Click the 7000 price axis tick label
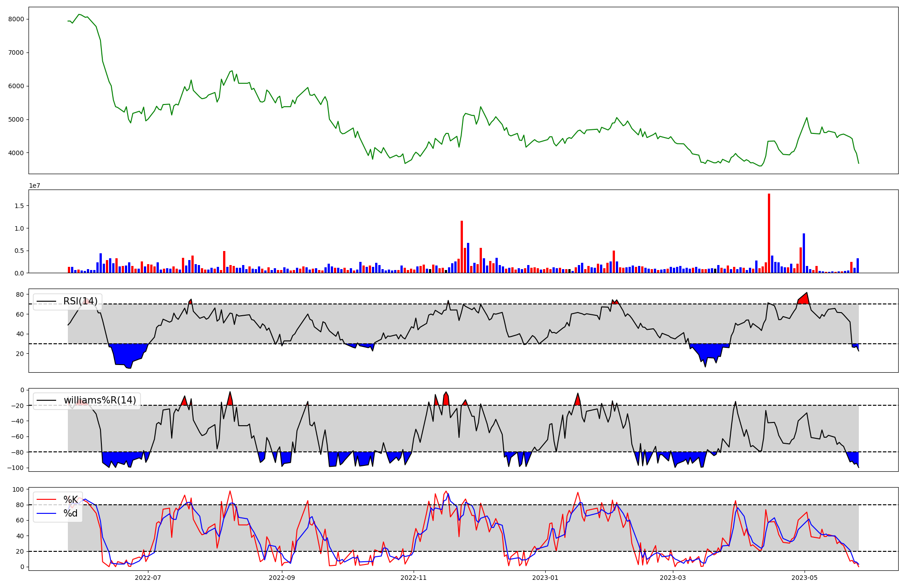 point(16,52)
